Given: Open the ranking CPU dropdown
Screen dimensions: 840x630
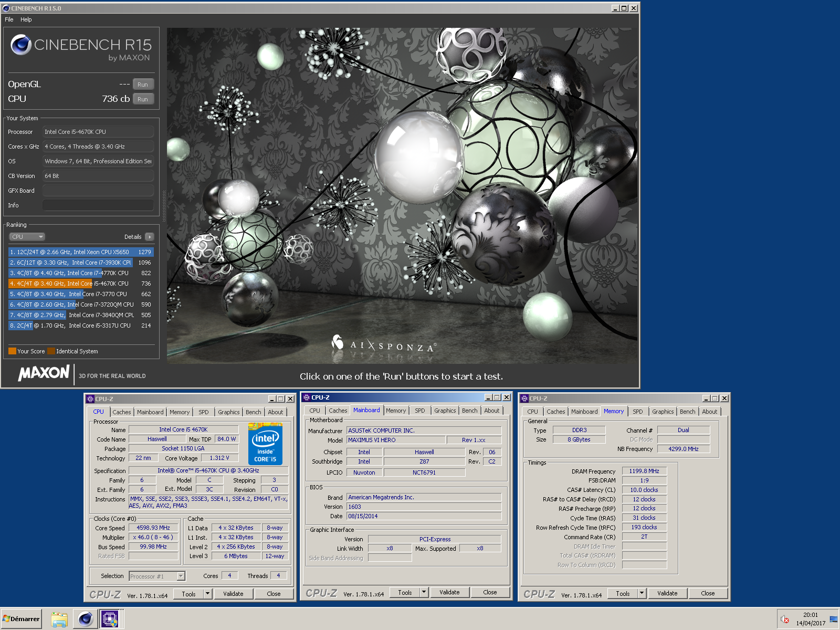Looking at the screenshot, I should tap(28, 237).
